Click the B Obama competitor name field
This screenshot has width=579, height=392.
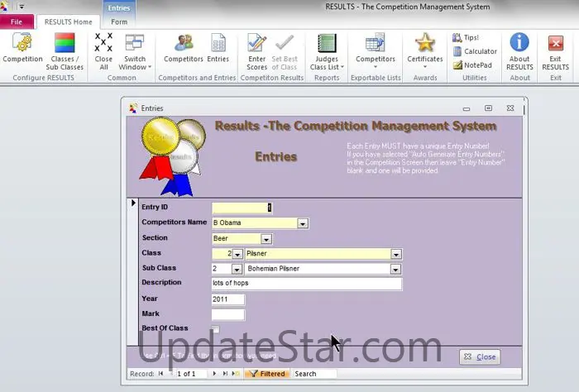point(255,223)
